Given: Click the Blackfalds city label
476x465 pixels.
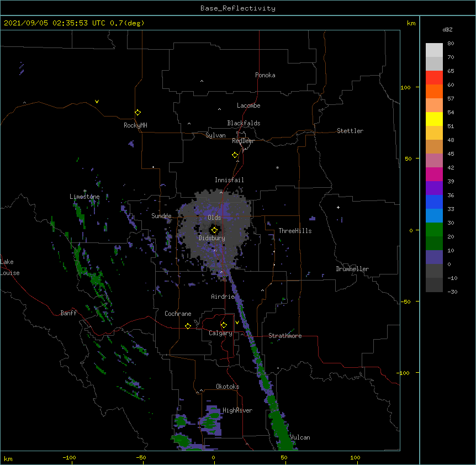Looking at the screenshot, I should coord(244,123).
